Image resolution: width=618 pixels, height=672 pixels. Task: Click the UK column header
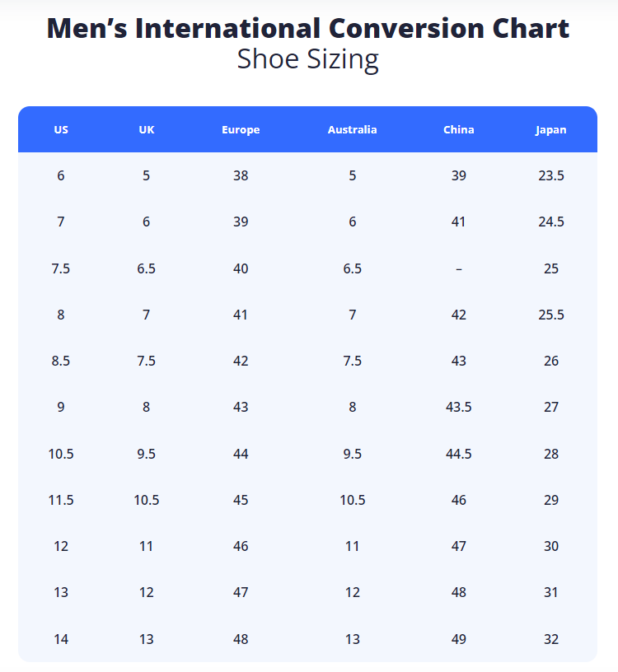coord(147,130)
